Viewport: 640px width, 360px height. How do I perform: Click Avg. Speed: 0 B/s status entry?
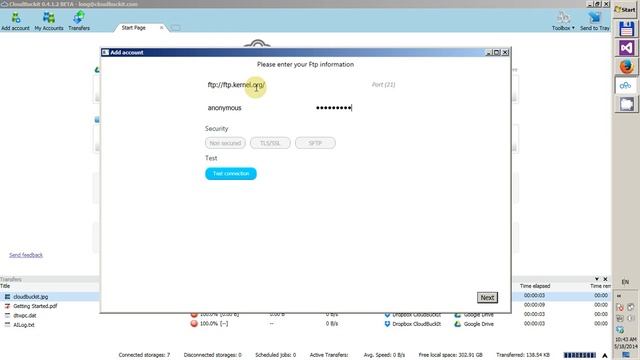point(384,355)
